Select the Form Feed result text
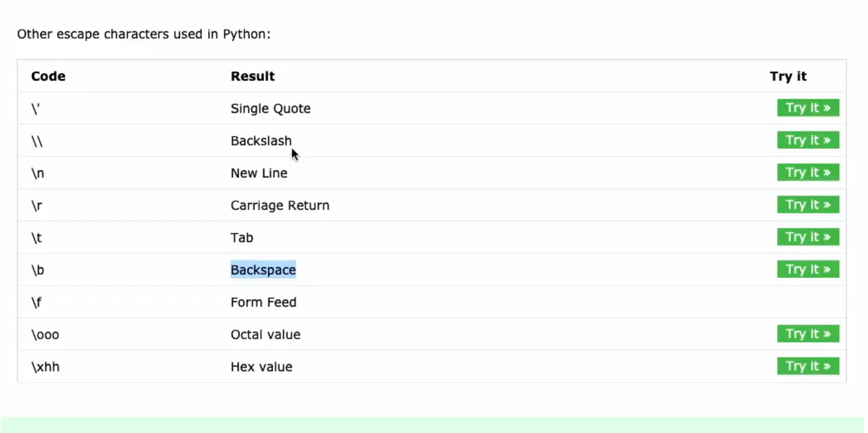 coord(263,302)
